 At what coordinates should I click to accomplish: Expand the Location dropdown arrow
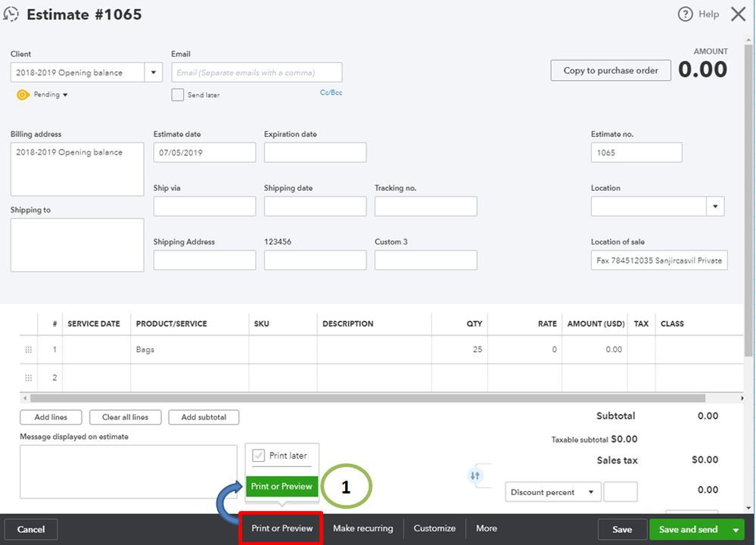(x=715, y=207)
